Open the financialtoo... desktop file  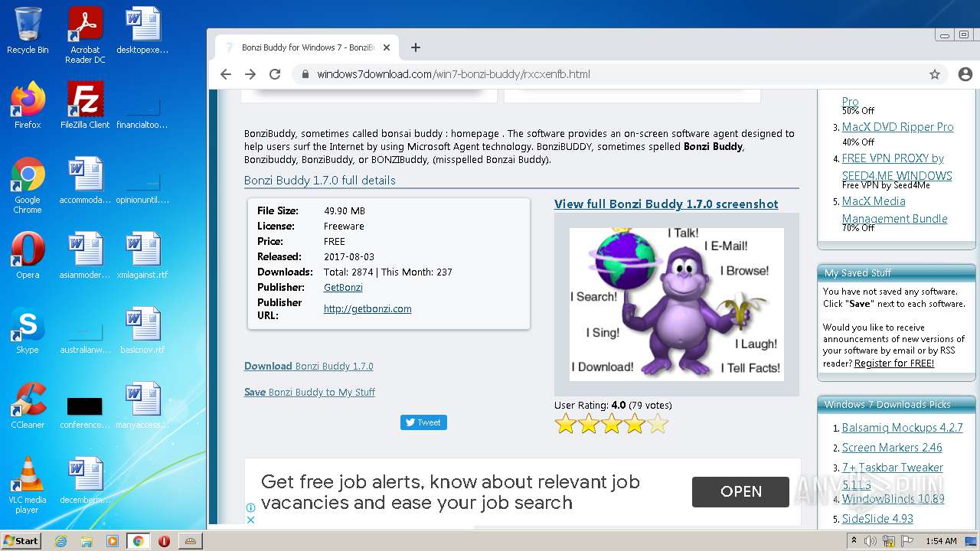pos(142,113)
